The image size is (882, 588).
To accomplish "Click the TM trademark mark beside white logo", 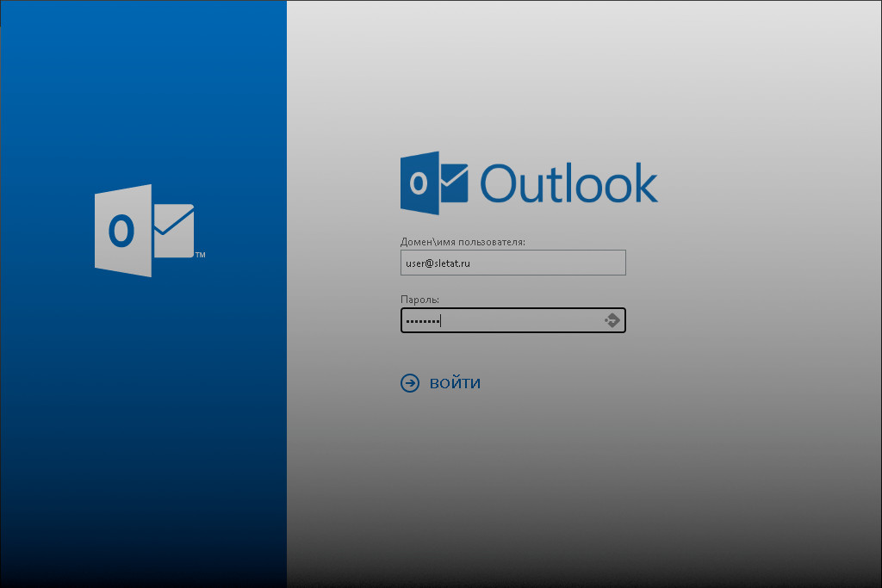I will coord(200,256).
